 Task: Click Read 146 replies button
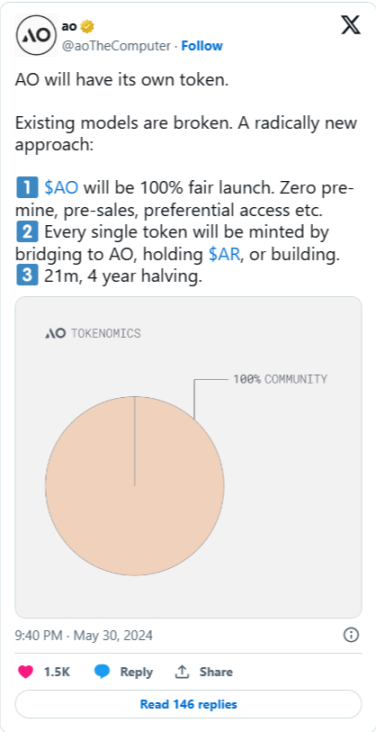(x=188, y=704)
